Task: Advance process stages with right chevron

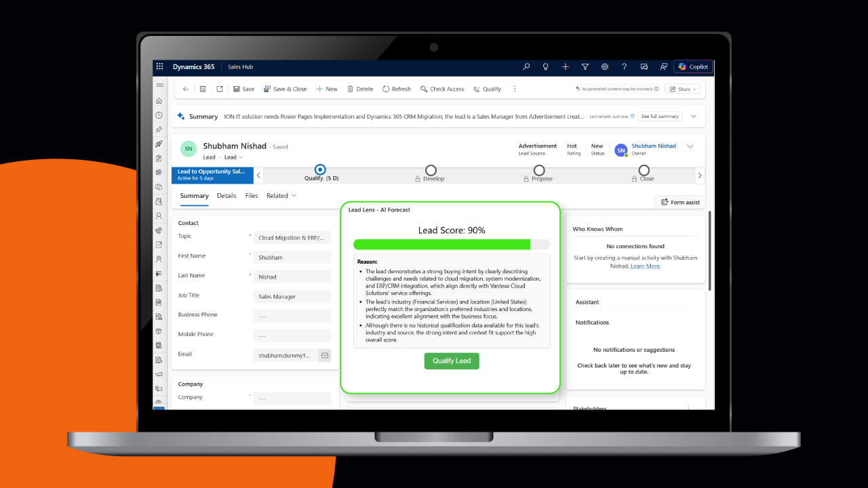Action: click(x=700, y=176)
